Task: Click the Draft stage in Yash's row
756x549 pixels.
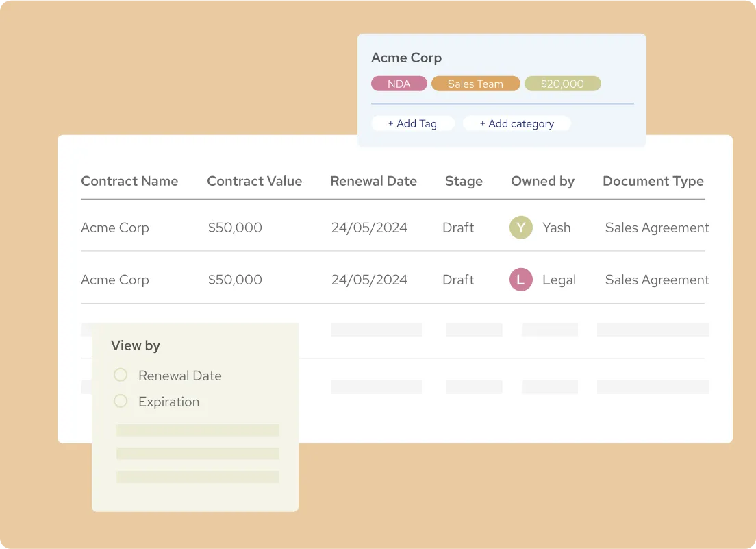Action: pyautogui.click(x=458, y=228)
